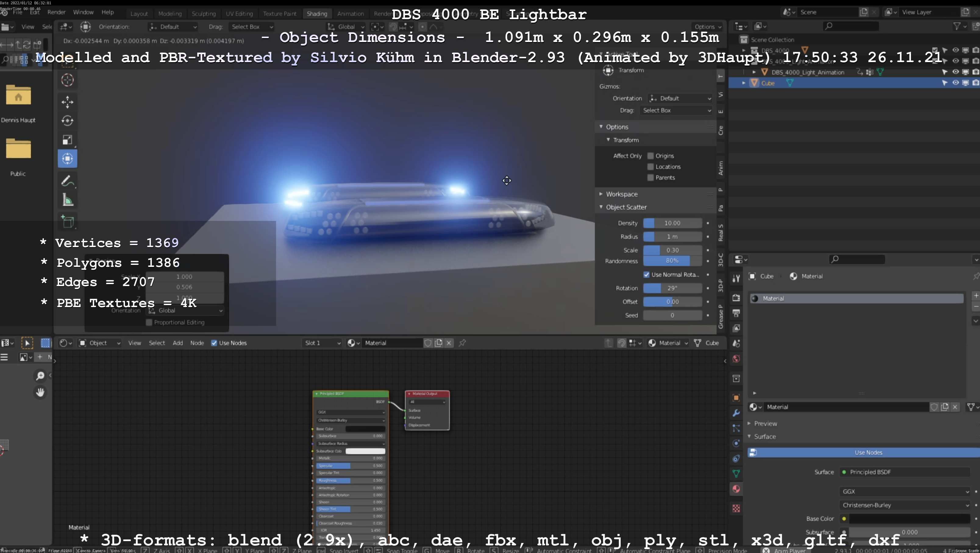This screenshot has height=553, width=980.
Task: Click the node editor pan hand icon
Action: click(x=40, y=392)
